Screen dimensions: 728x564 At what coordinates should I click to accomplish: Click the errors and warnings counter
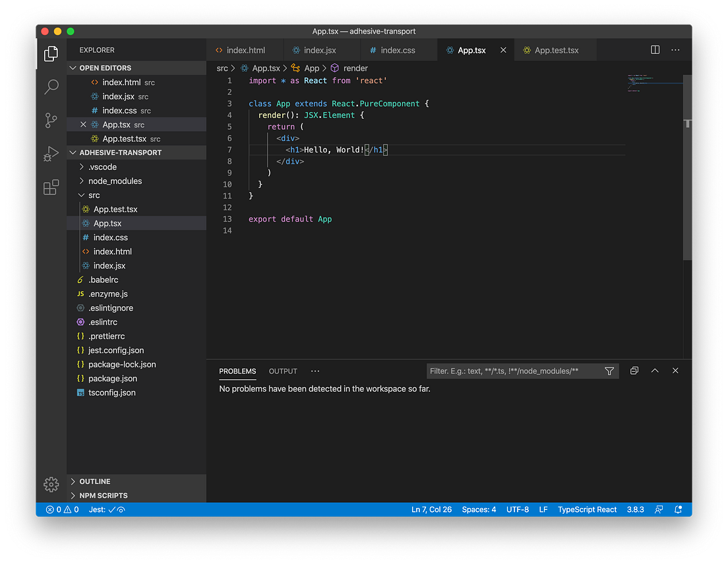coord(63,509)
